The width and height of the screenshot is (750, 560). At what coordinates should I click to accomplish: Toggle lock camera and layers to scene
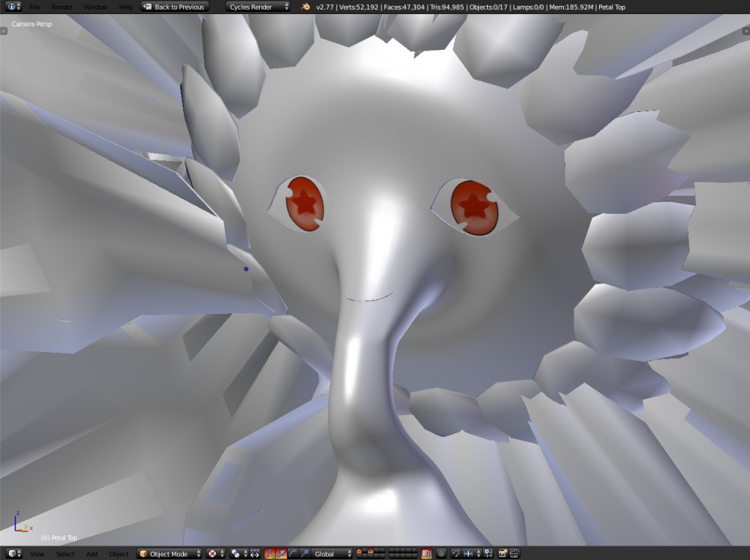[x=426, y=554]
